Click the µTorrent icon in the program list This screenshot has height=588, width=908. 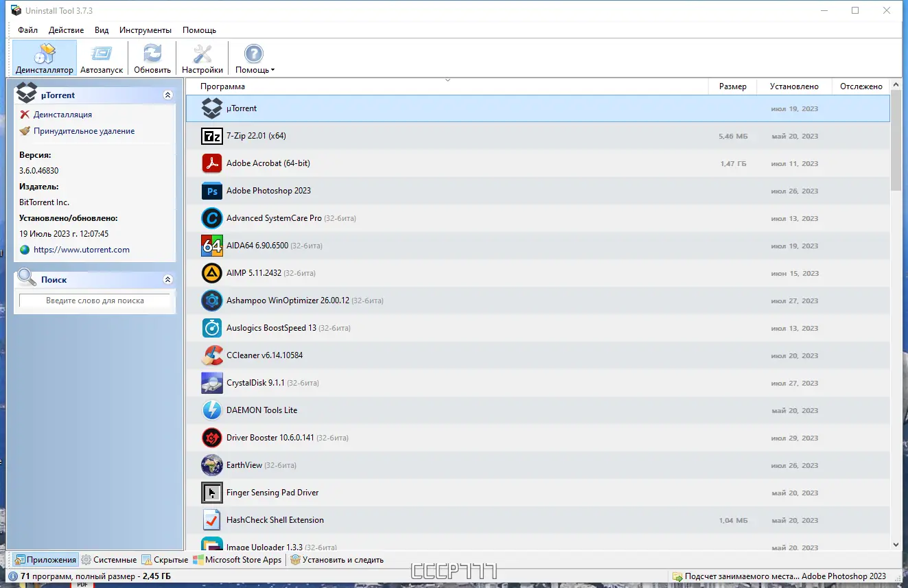coord(211,108)
